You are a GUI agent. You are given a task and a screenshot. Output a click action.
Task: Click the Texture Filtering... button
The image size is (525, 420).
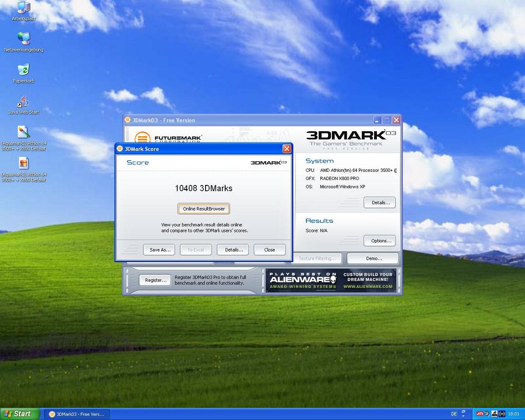pos(317,258)
